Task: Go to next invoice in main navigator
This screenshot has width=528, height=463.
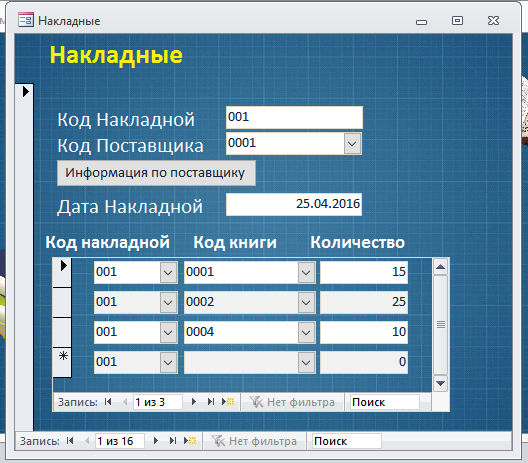Action: point(156,441)
